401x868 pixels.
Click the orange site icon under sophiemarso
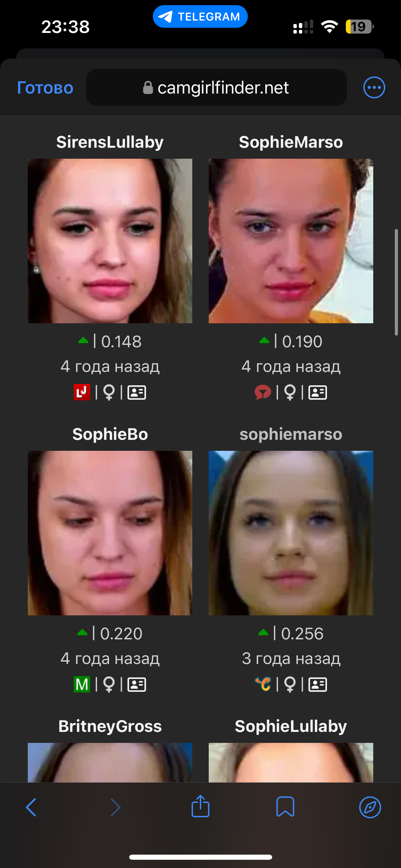(263, 684)
